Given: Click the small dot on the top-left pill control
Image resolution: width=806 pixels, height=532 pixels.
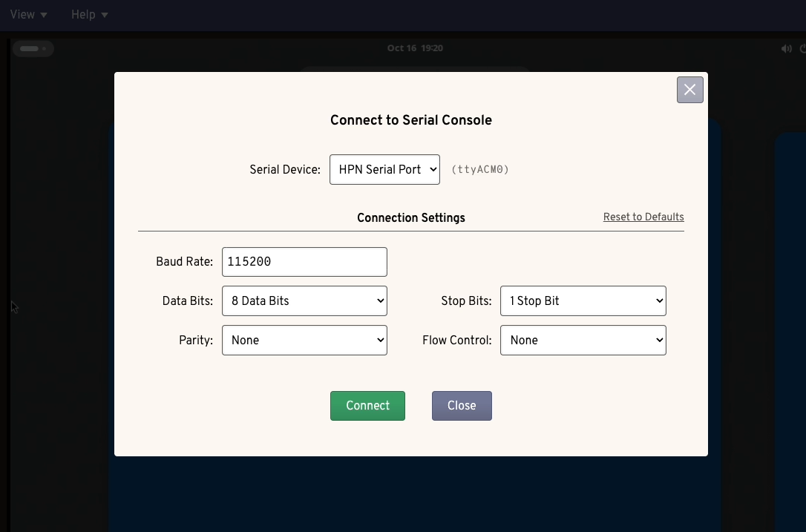Looking at the screenshot, I should click(x=44, y=48).
